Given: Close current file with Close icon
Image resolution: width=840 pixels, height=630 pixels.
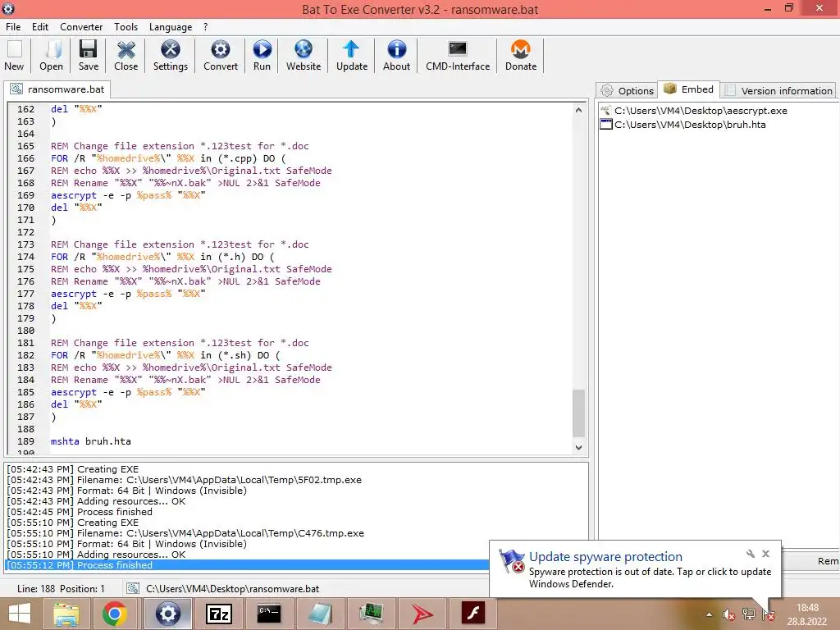Looking at the screenshot, I should (126, 55).
